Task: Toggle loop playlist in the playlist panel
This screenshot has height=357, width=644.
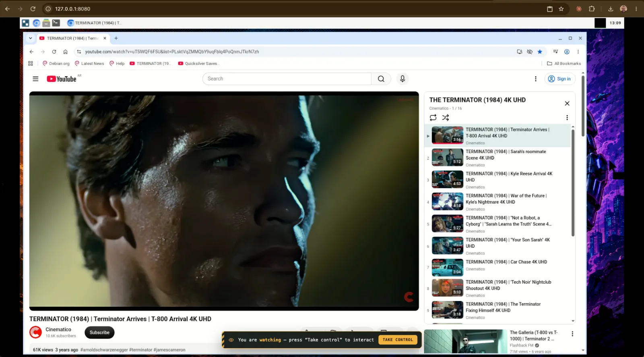Action: pyautogui.click(x=433, y=118)
